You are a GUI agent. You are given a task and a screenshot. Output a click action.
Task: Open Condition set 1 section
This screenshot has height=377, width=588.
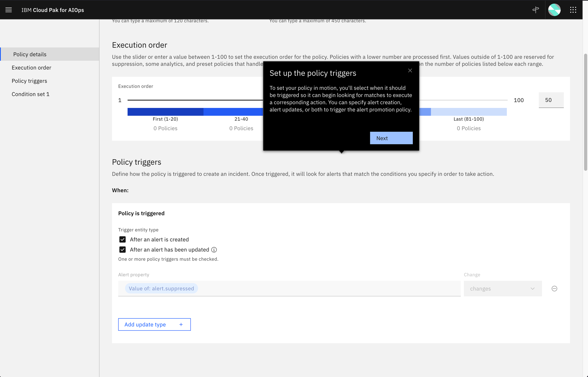(x=31, y=94)
